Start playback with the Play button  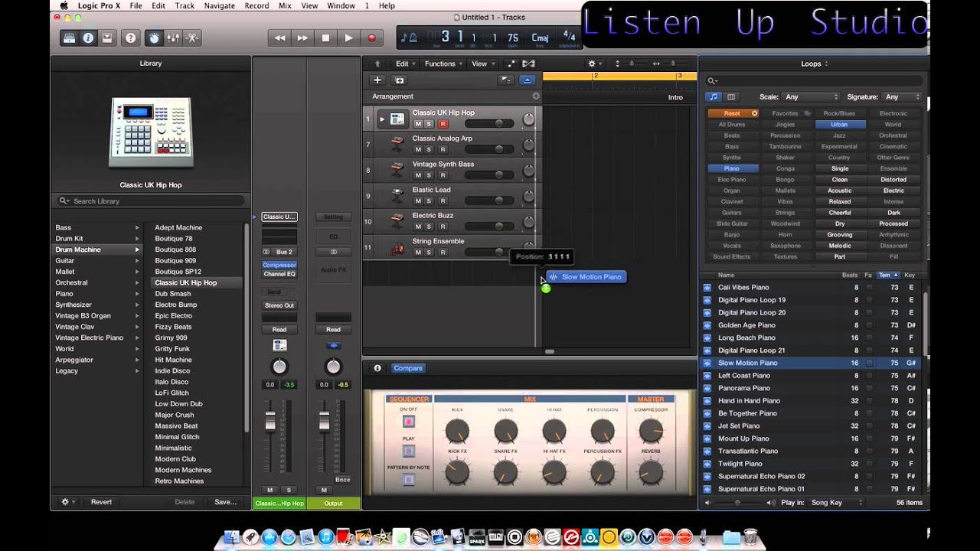click(349, 37)
